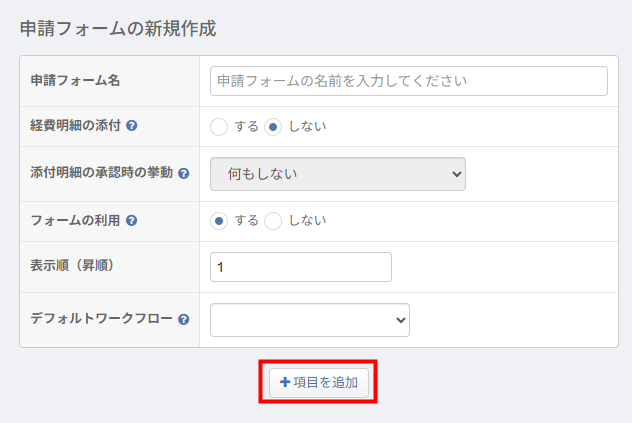Open the 何もしない dropdown
This screenshot has width=632, height=423.
pos(338,173)
